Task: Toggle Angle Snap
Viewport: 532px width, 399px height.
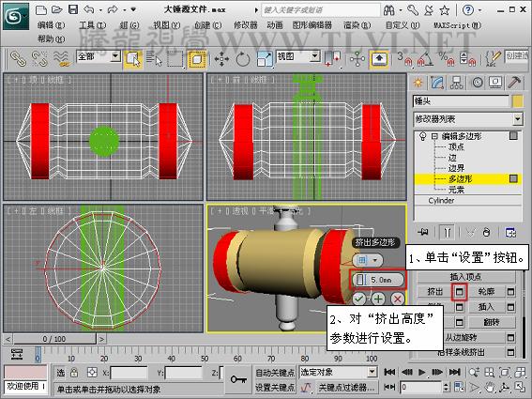Action: pyautogui.click(x=425, y=59)
